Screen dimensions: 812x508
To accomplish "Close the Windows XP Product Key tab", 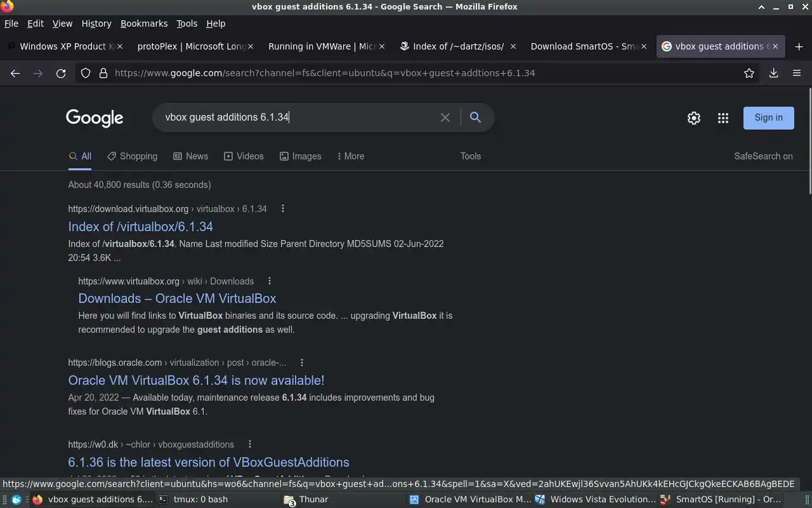I will click(x=120, y=46).
